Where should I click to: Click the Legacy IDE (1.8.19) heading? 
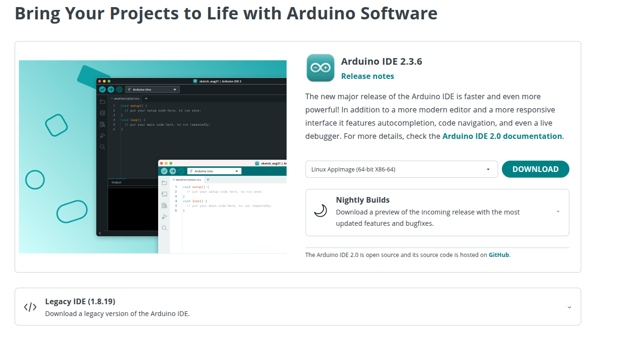click(80, 301)
